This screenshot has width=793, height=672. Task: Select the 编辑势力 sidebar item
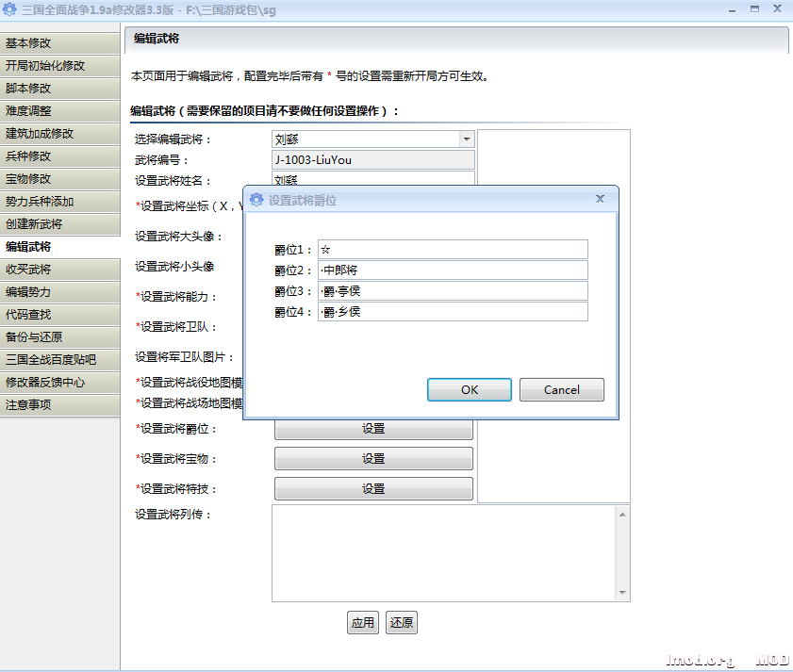click(x=59, y=292)
